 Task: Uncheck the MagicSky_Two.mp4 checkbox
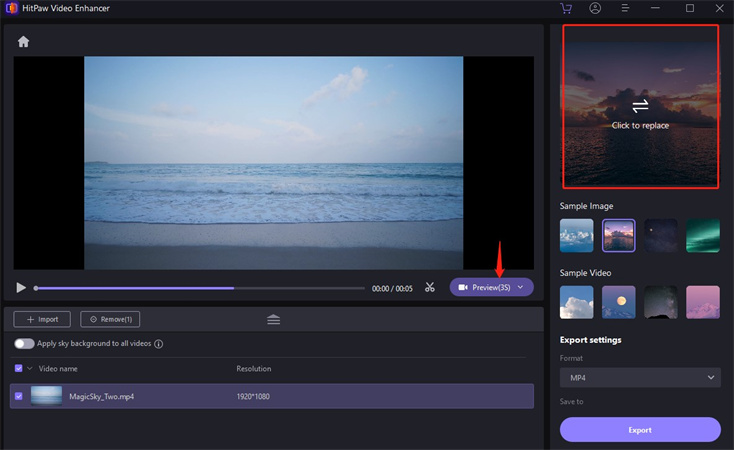(19, 397)
